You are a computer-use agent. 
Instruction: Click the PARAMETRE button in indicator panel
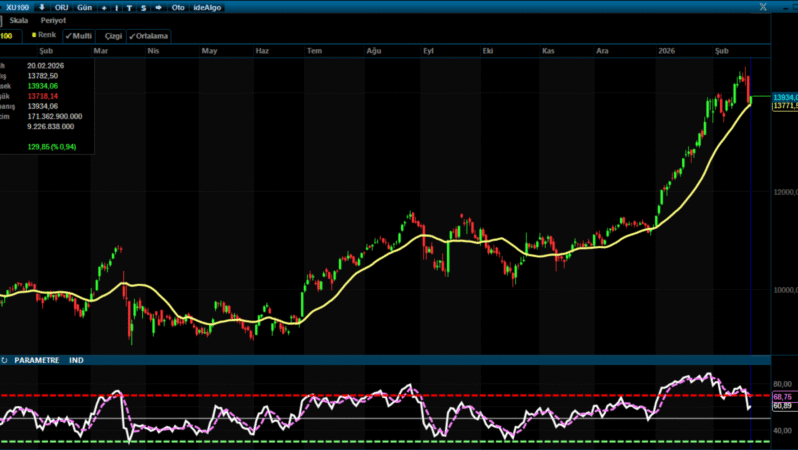(37, 359)
